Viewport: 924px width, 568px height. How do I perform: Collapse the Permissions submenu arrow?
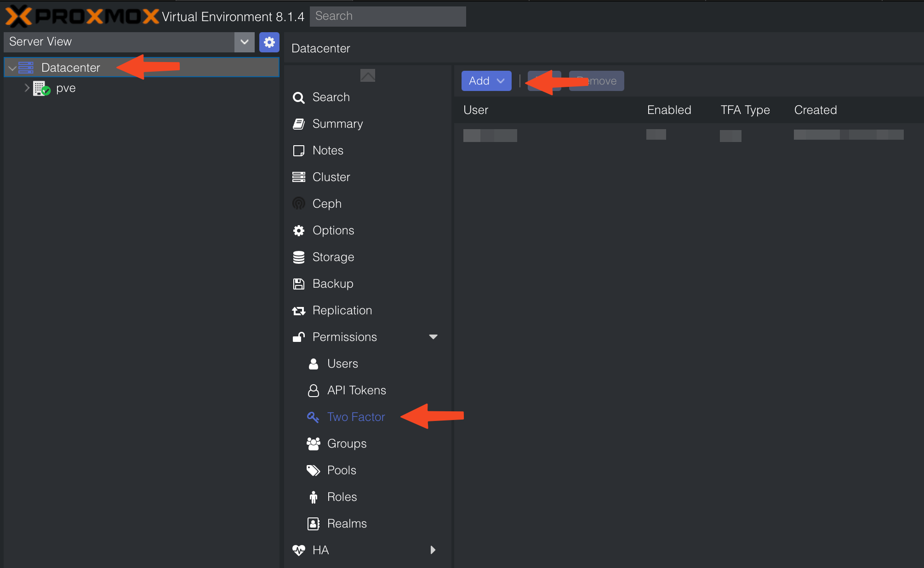pos(433,337)
